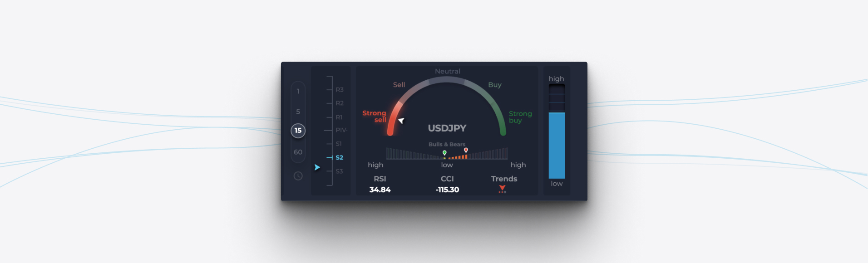This screenshot has width=868, height=263.
Task: Select the R2 resistance level
Action: point(340,103)
